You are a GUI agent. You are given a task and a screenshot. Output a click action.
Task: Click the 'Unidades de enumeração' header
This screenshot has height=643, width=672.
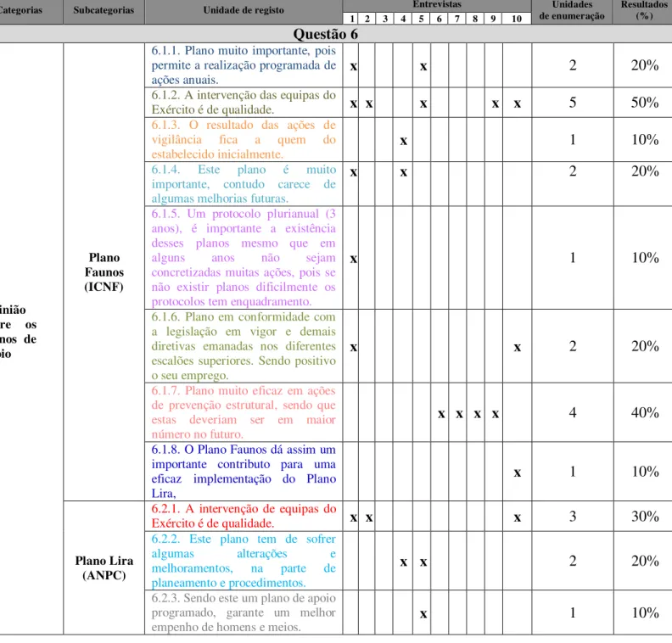572,10
